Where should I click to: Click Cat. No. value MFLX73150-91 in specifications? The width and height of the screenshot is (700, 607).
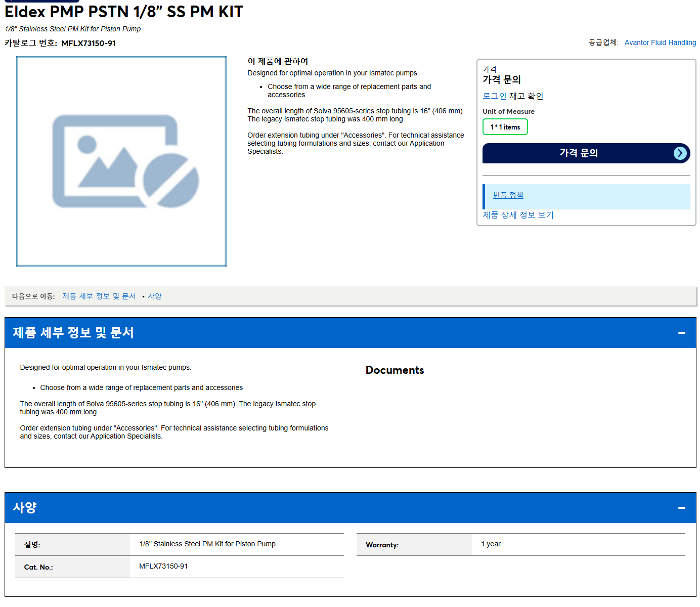[x=163, y=567]
